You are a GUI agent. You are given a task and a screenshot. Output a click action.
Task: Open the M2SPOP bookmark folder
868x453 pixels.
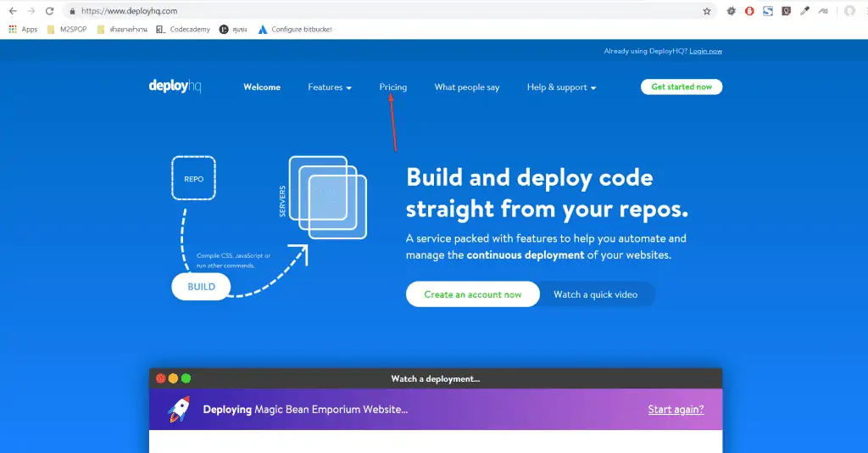[x=67, y=30]
